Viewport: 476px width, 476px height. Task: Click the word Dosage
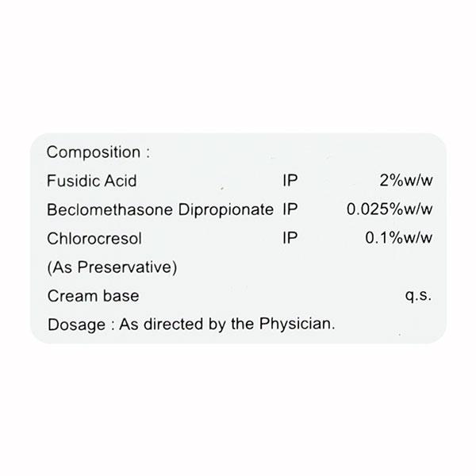(76, 324)
